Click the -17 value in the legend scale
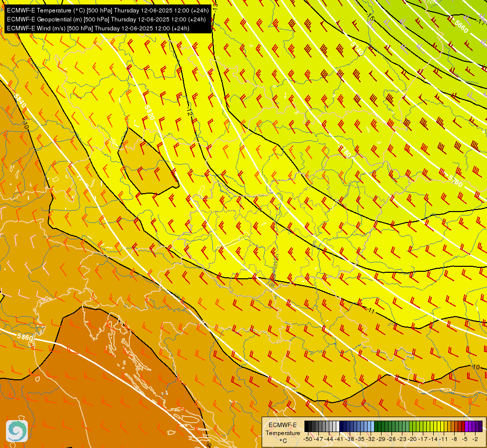The width and height of the screenshot is (487, 448). click(423, 439)
